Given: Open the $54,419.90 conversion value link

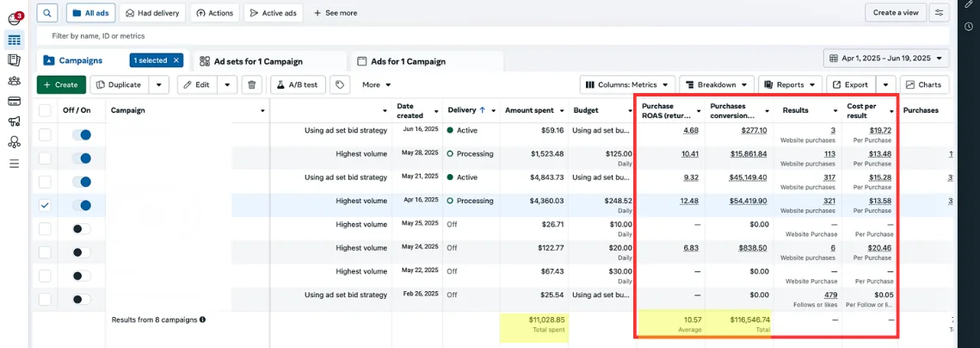Looking at the screenshot, I should tap(749, 201).
